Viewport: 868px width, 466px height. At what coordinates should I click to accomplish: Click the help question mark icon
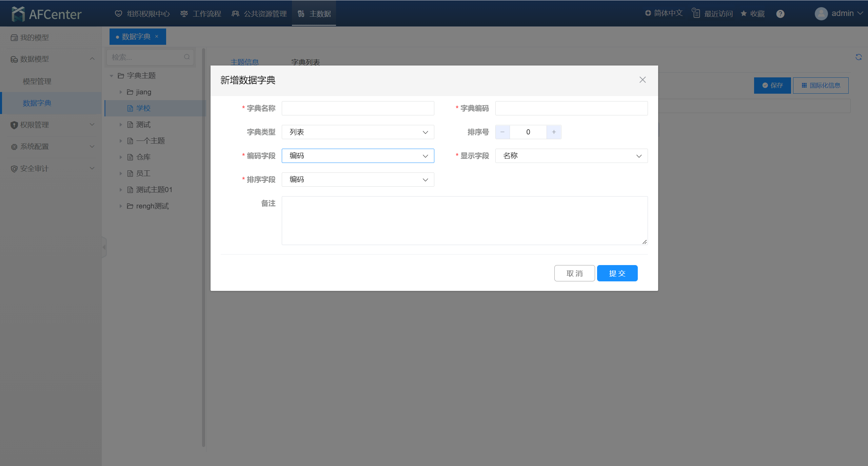[780, 14]
